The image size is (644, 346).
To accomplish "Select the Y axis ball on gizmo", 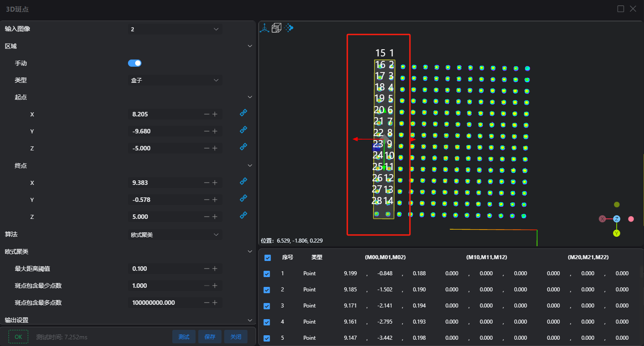I will point(617,233).
